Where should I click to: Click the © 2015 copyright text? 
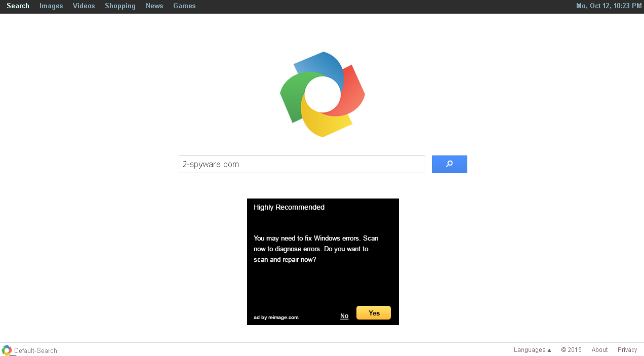coord(571,350)
